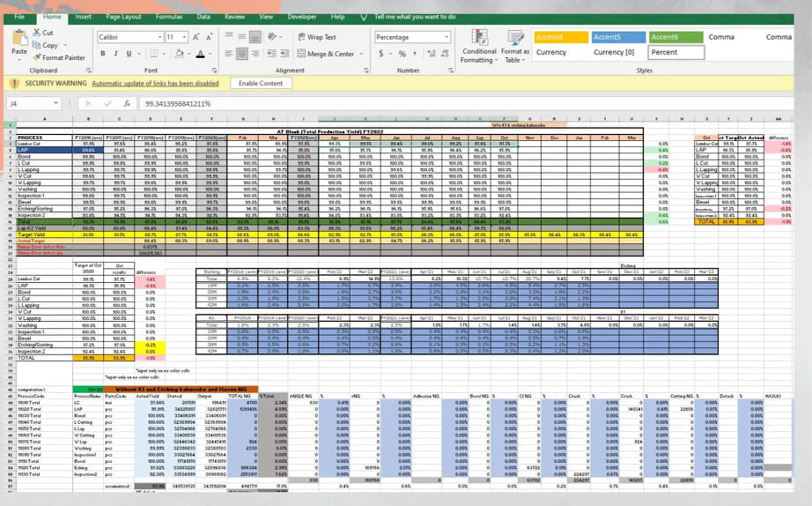This screenshot has height=506, width=812.
Task: Open the Font dialog launcher
Action: point(214,70)
